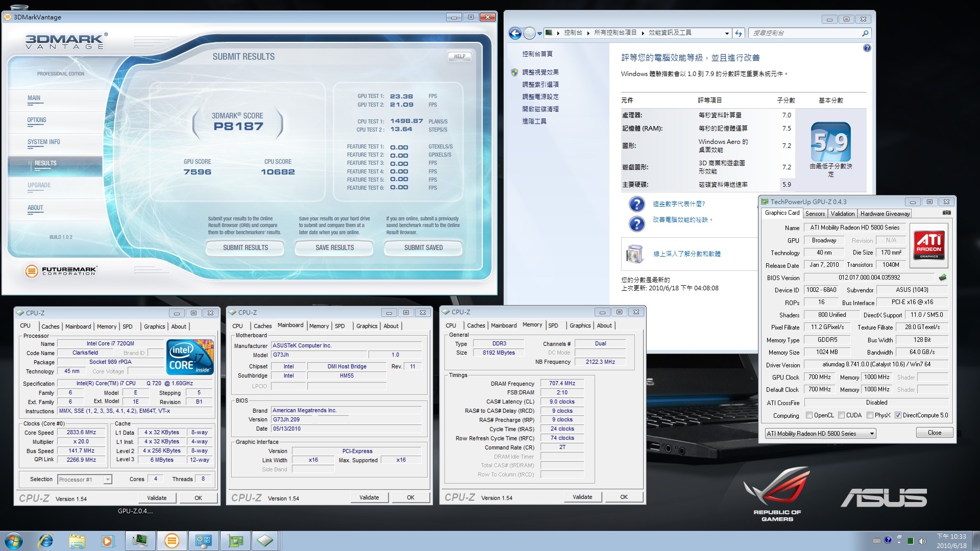
Task: Toggle the DirectCompute 5.0 checkbox
Action: pyautogui.click(x=898, y=415)
